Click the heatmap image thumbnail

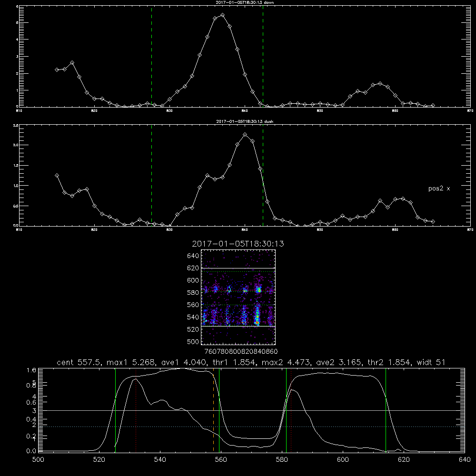point(238,297)
